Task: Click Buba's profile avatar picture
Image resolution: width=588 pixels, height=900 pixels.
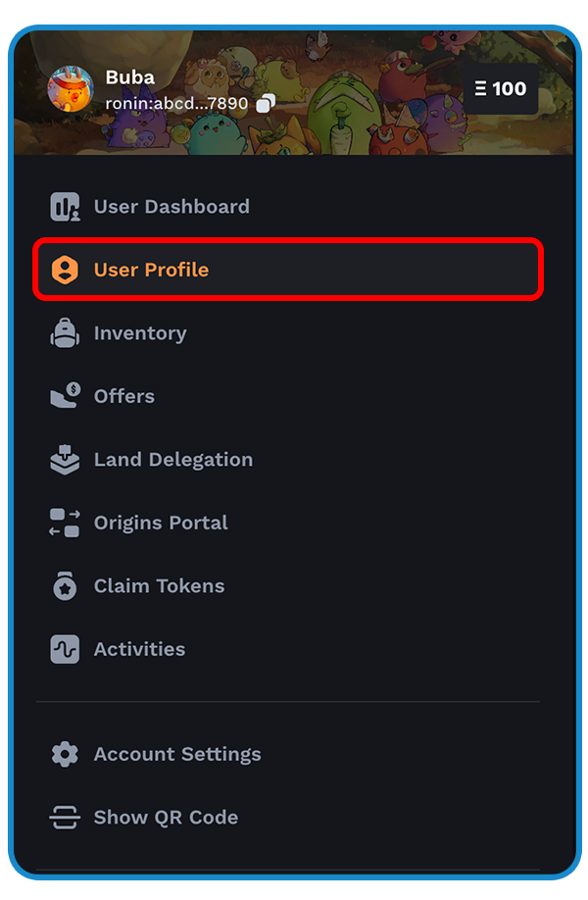Action: (x=70, y=88)
